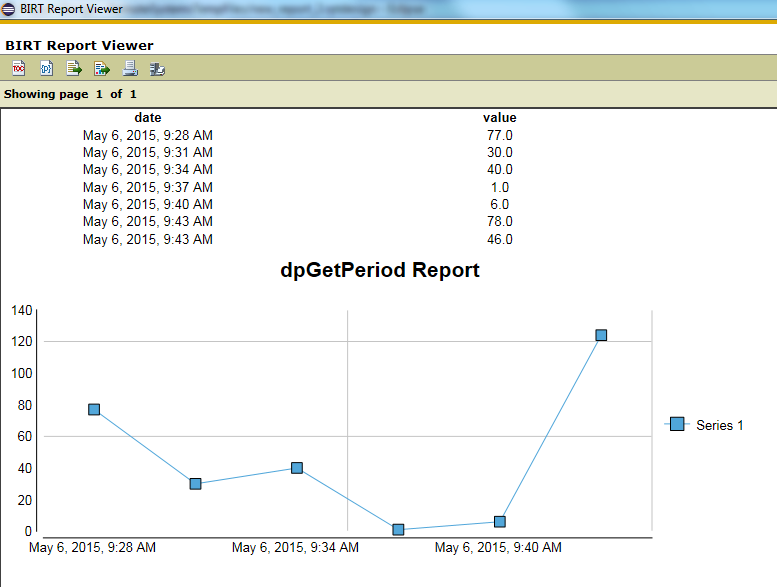The image size is (777, 587).
Task: Click the "date" column header
Action: pos(147,118)
